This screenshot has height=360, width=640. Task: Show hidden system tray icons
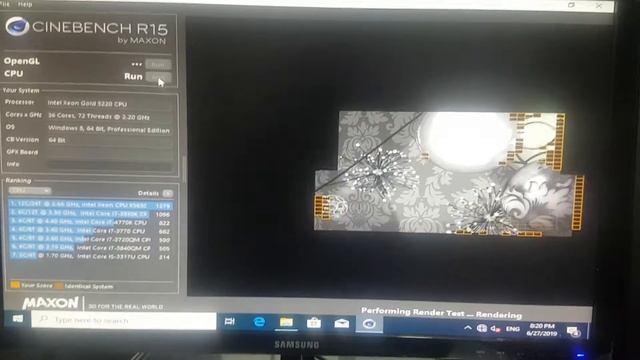tap(468, 328)
